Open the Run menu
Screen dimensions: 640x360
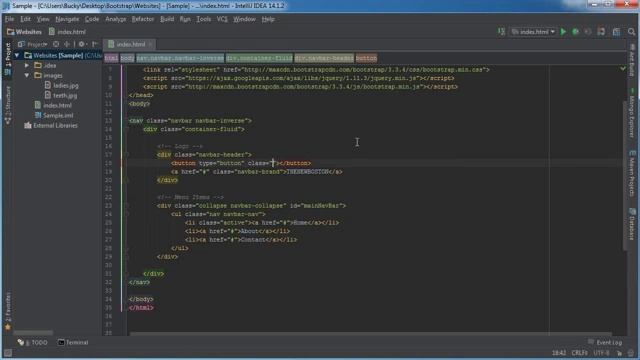(185, 19)
